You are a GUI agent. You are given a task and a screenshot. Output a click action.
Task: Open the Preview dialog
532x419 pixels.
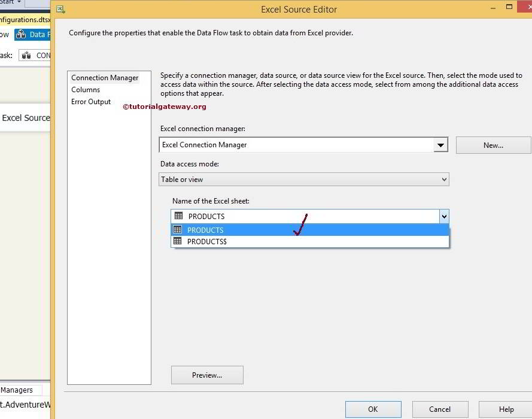click(206, 375)
